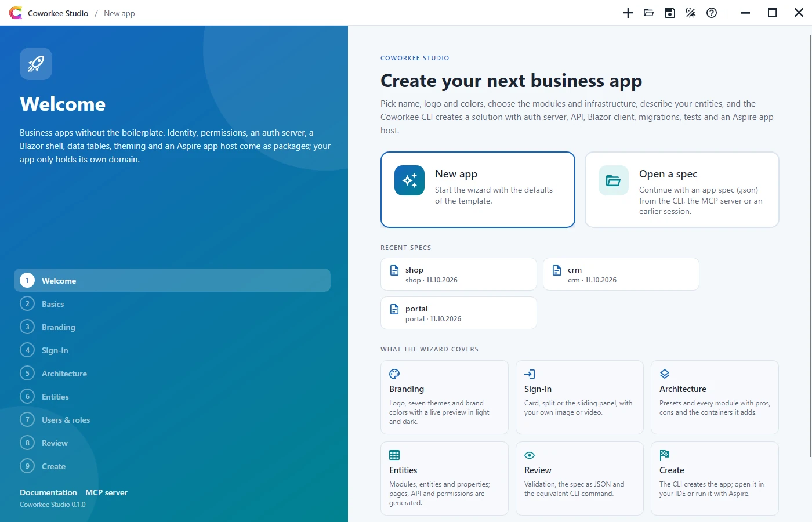Jump to step 5 Architecture in sidebar
The image size is (812, 522).
172,373
